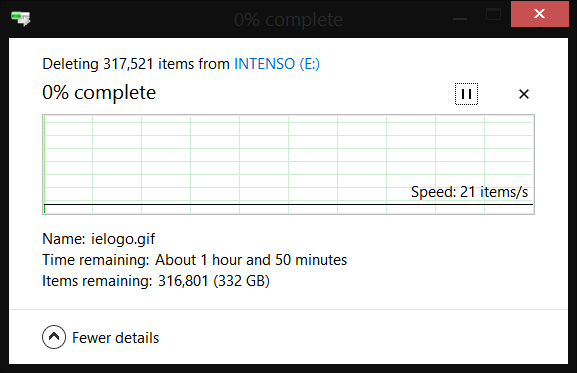Image resolution: width=577 pixels, height=373 pixels.
Task: Minimize the deletion progress window
Action: click(460, 15)
